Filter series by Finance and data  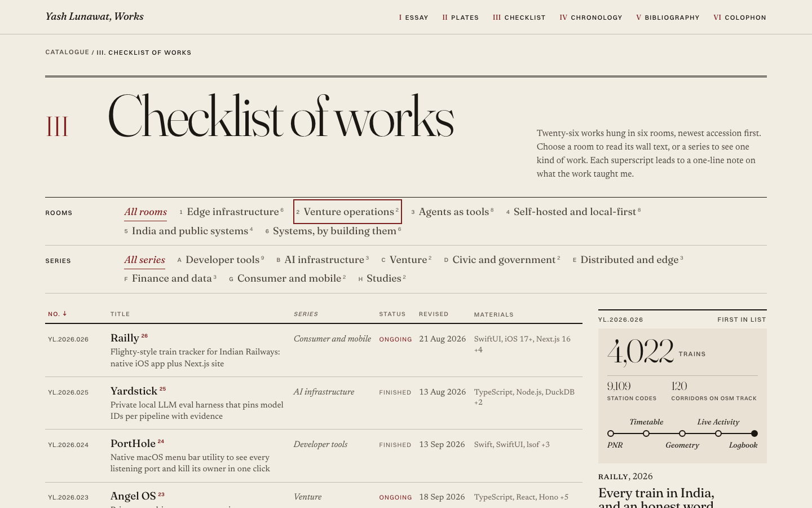click(170, 278)
